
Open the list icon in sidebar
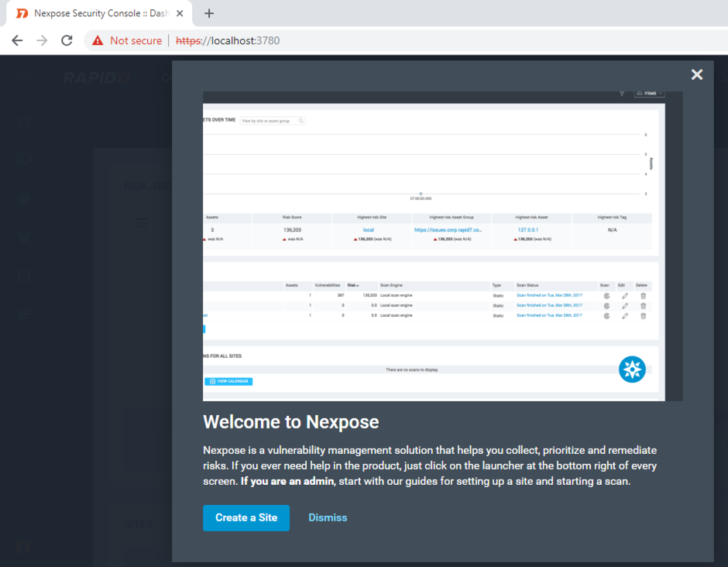[x=24, y=314]
